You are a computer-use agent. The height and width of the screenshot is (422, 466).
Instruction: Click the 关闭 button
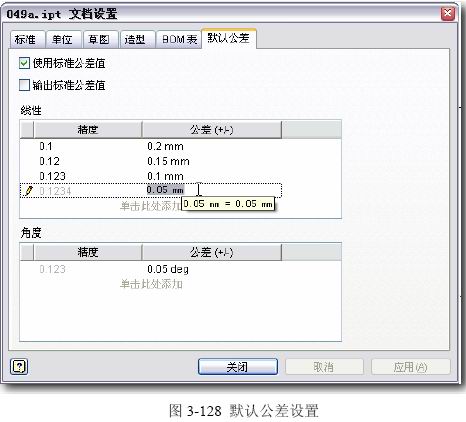coord(237,367)
